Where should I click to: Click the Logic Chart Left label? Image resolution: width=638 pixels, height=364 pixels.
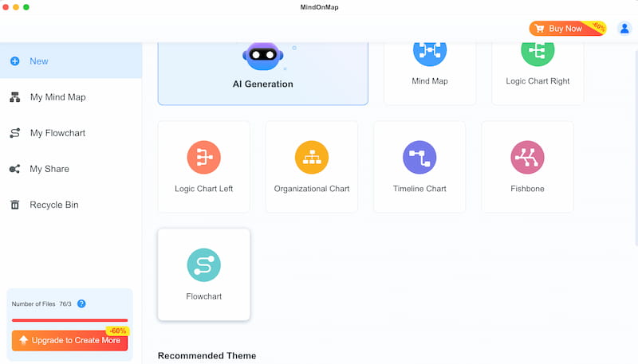coord(204,189)
